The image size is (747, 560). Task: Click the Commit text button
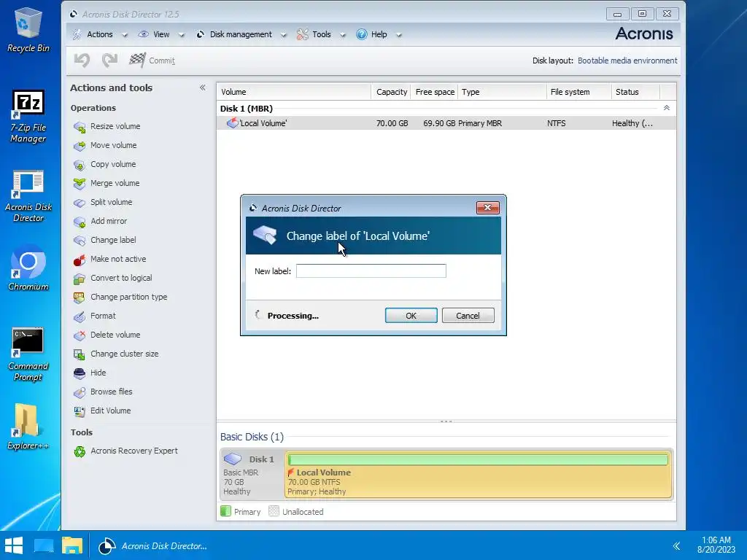click(x=162, y=61)
